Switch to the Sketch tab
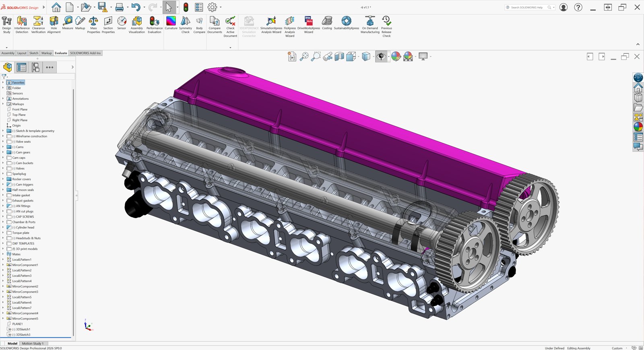This screenshot has width=644, height=350. pyautogui.click(x=34, y=53)
